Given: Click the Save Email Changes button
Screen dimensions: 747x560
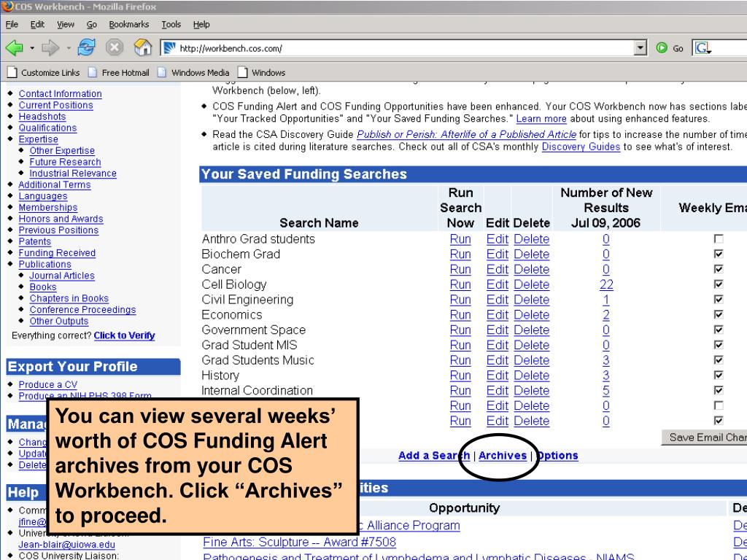Looking at the screenshot, I should click(x=704, y=437).
